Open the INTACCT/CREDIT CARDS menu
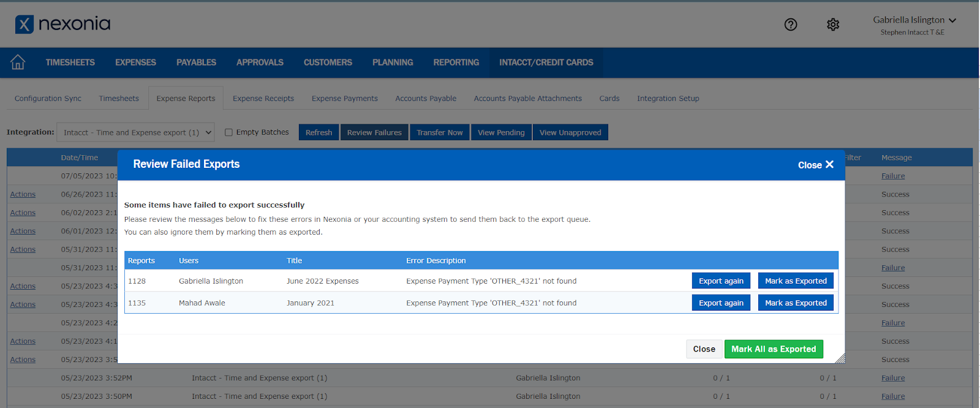This screenshot has height=408, width=980. tap(546, 62)
